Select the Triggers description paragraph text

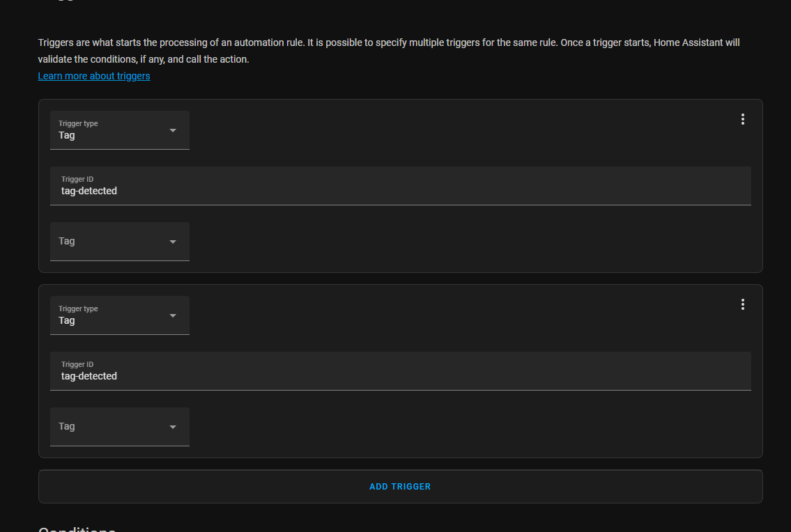(x=387, y=50)
